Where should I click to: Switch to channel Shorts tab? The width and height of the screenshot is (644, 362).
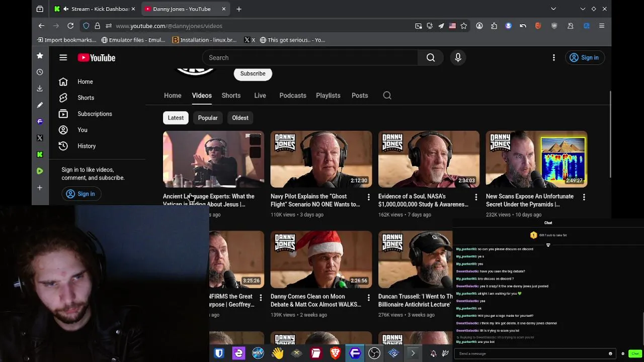(231, 96)
